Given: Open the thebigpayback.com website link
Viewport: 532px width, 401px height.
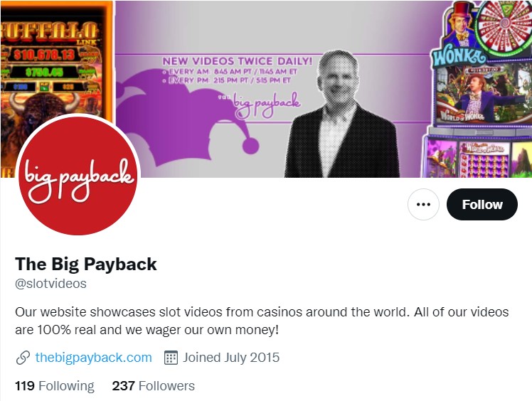Looking at the screenshot, I should (x=93, y=358).
